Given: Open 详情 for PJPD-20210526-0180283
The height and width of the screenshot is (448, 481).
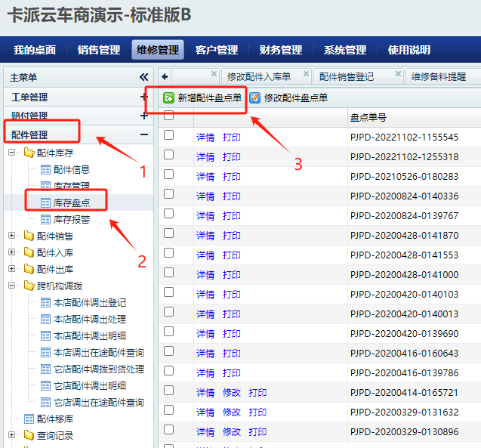Looking at the screenshot, I should [x=205, y=176].
